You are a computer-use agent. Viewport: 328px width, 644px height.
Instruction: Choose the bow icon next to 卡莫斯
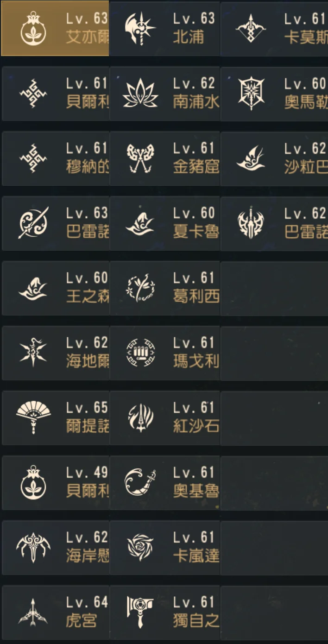(x=251, y=29)
